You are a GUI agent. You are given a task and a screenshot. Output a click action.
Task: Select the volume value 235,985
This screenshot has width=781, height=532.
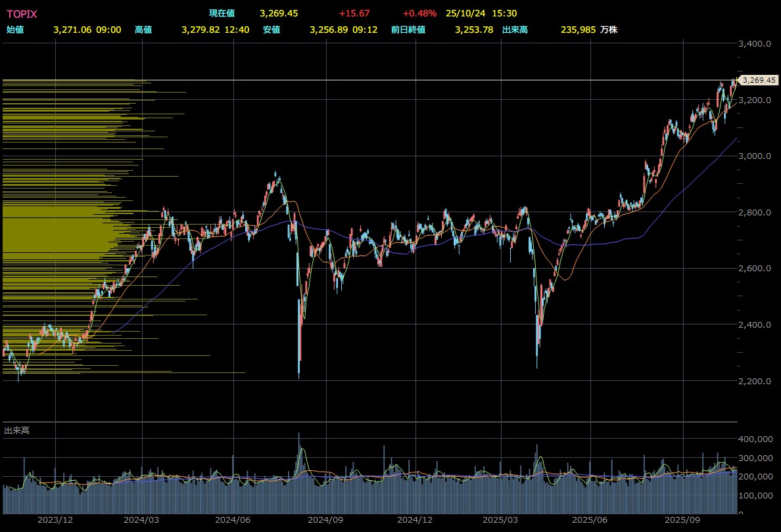coord(579,30)
